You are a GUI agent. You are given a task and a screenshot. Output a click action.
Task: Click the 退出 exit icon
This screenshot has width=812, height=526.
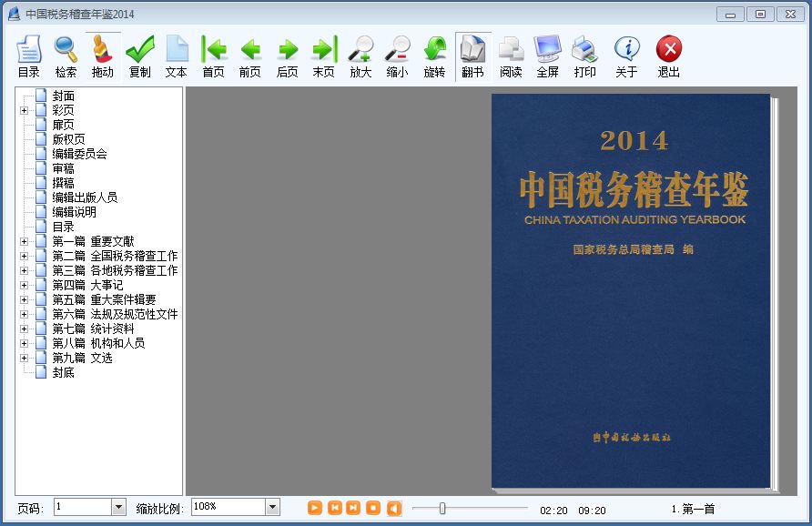[x=668, y=56]
